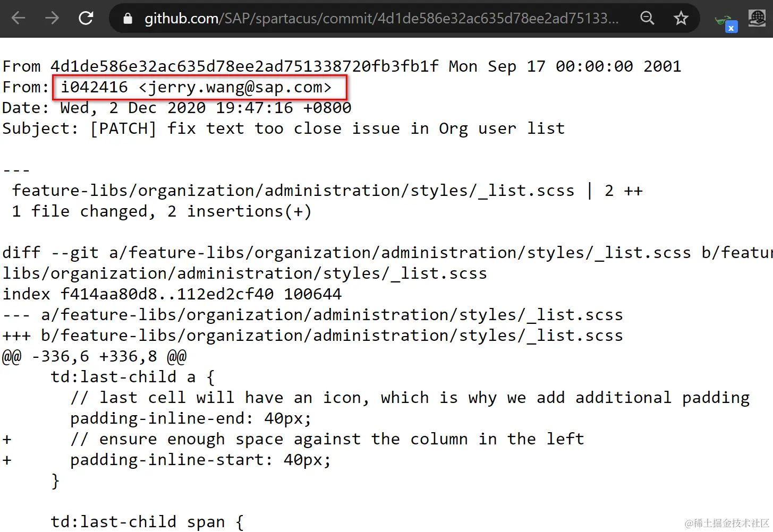Select '1 file changed, 2 insertions(+)' text
The width and height of the screenshot is (773, 532).
pyautogui.click(x=162, y=212)
